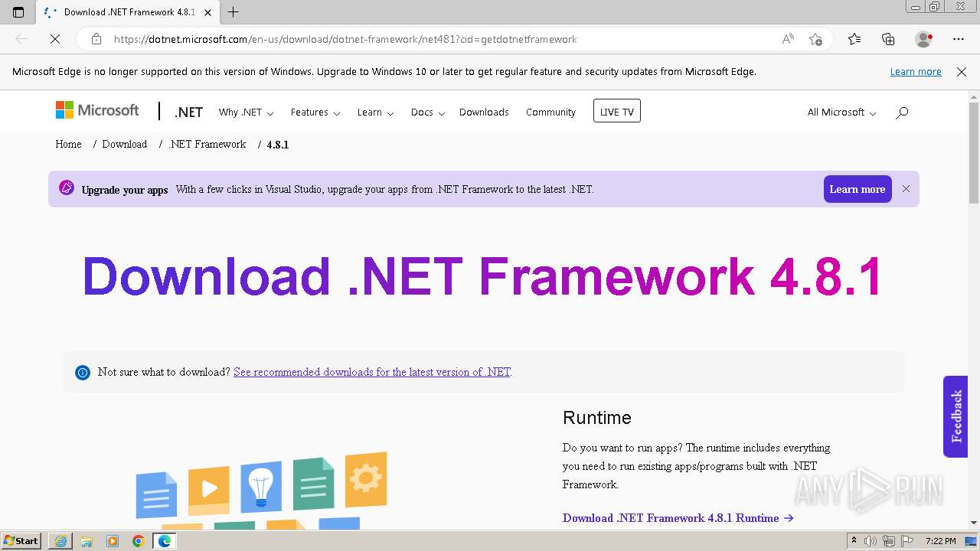This screenshot has width=980, height=551.
Task: Open Windows Media Player from taskbar
Action: pos(113,541)
